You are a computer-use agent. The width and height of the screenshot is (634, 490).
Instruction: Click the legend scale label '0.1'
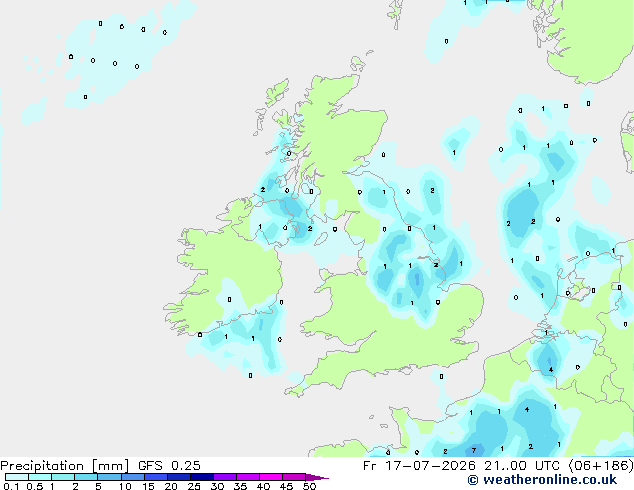[x=11, y=486]
